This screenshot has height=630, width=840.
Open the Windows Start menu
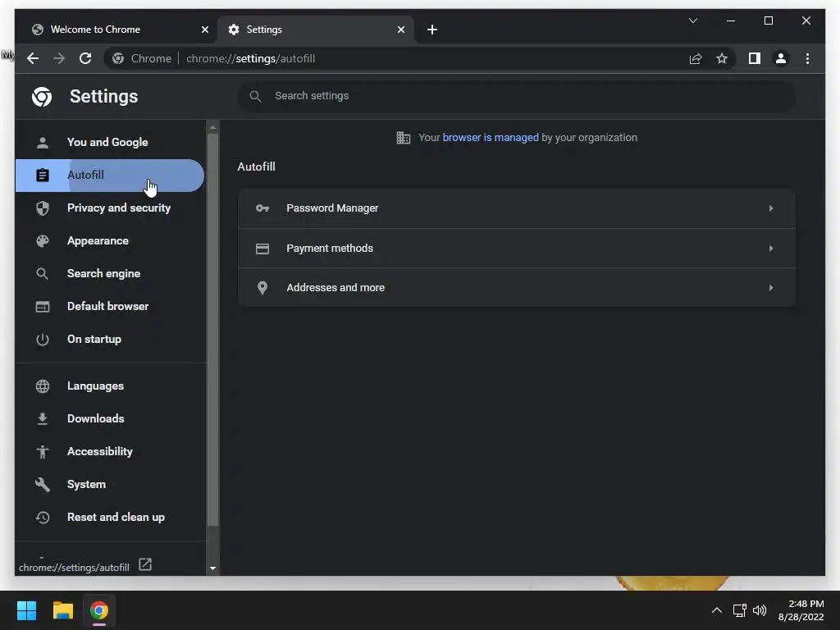[26, 610]
